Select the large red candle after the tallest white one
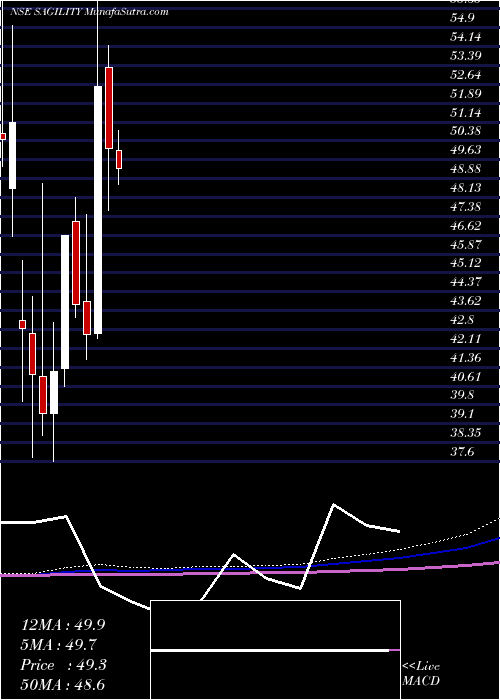 [x=109, y=108]
